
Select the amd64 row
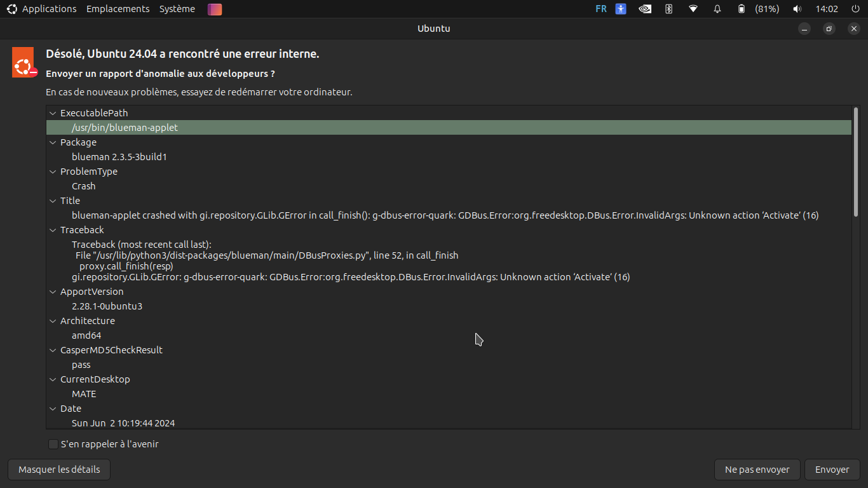[x=449, y=335]
